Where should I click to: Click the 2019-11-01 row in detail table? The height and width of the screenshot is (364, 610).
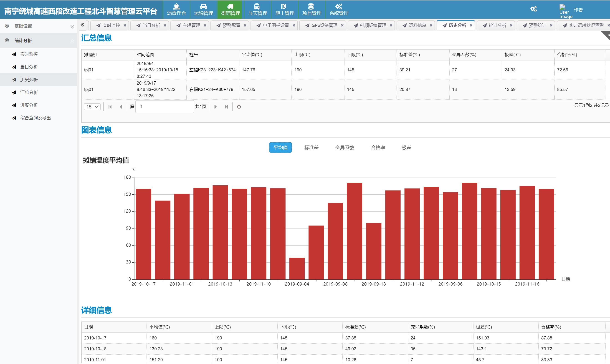pos(344,360)
